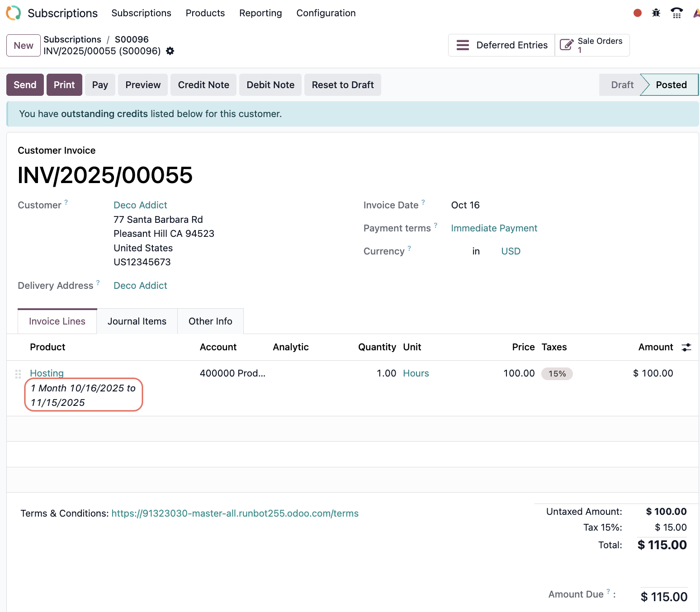Open the Terms & Conditions URL

tap(235, 513)
